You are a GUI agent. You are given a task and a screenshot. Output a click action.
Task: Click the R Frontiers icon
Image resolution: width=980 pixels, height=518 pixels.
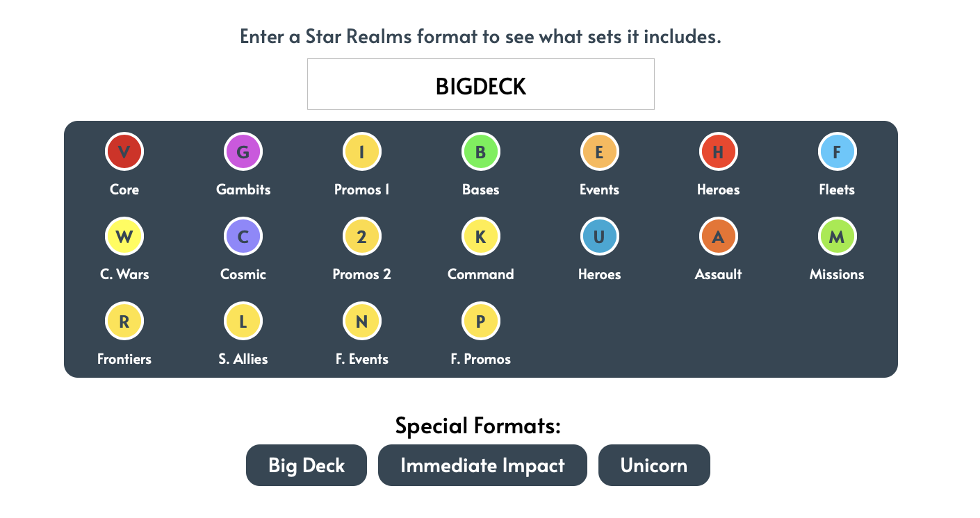tap(124, 321)
